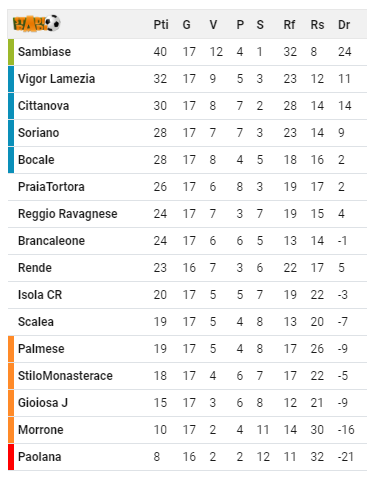
Task: Click the Stadio soccer ball logo
Action: click(36, 23)
